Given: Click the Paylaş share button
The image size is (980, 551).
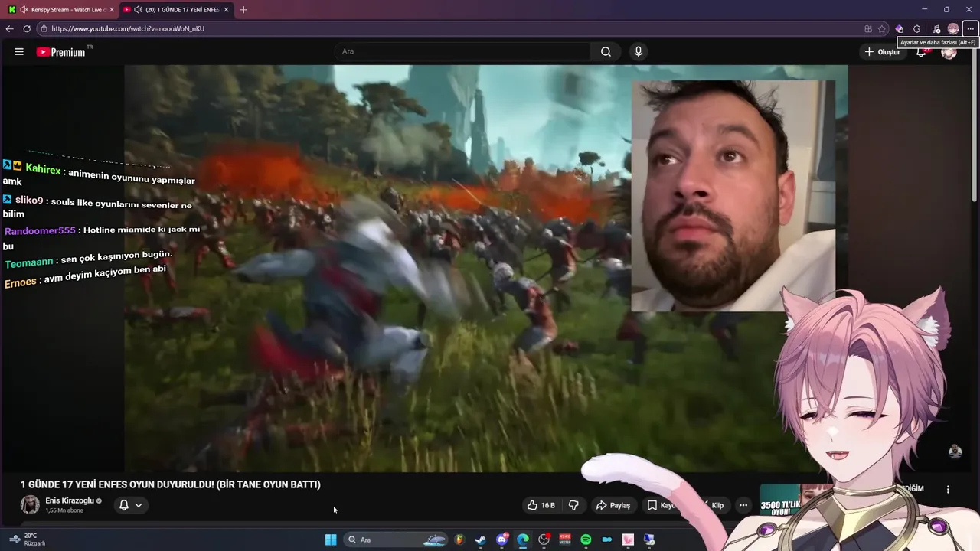Looking at the screenshot, I should point(613,505).
